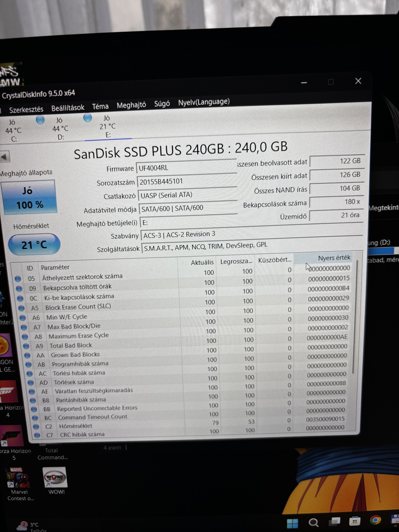
Task: Open the Forza Horizon 5 desktop shortcut
Action: point(13,443)
